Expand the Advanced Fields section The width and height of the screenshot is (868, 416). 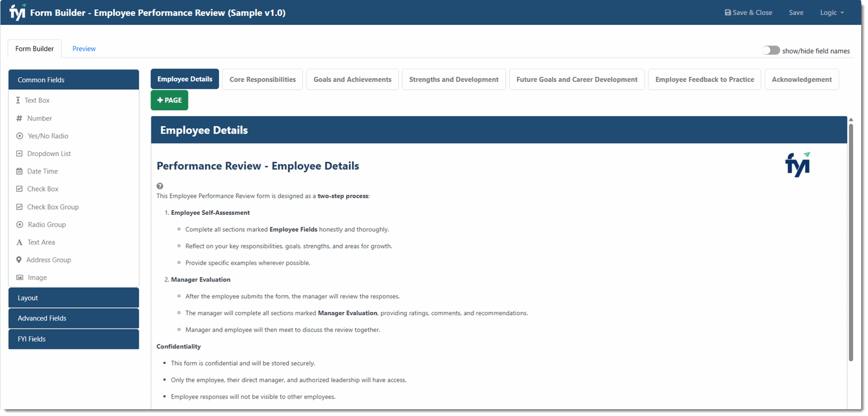click(74, 318)
